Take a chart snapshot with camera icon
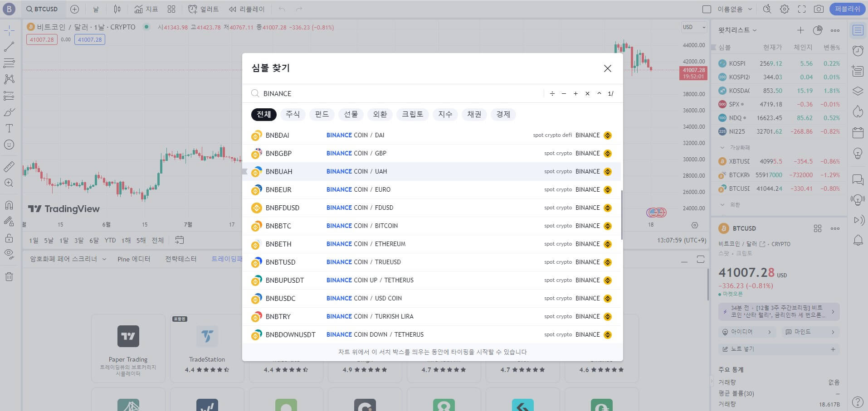868x411 pixels. pos(819,9)
